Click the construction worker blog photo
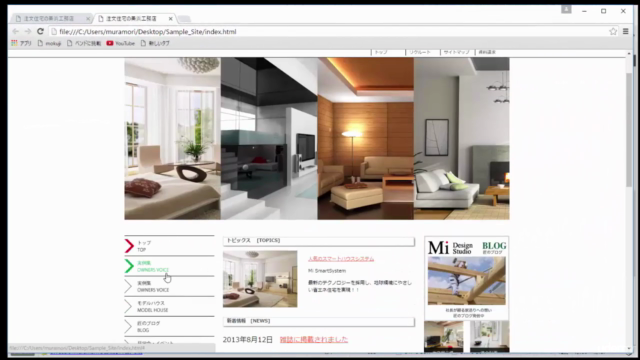Image resolution: width=640 pixels, height=360 pixels. [x=467, y=281]
